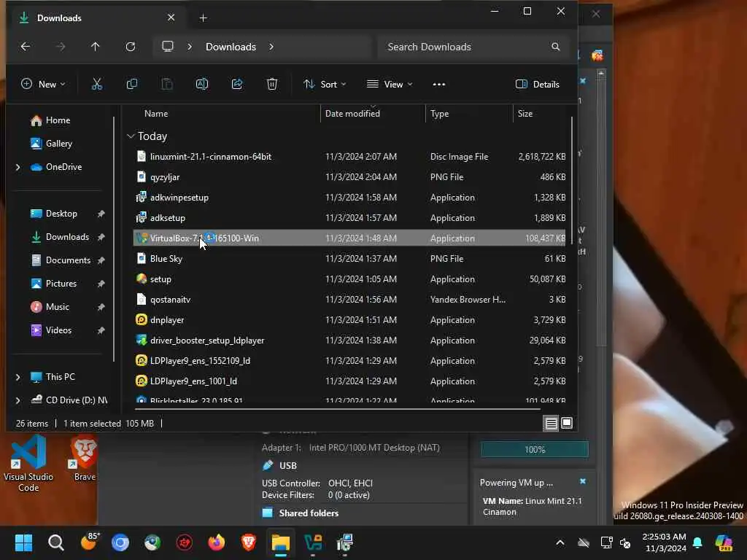Open Visual Studio Code desktop shortcut

28,464
